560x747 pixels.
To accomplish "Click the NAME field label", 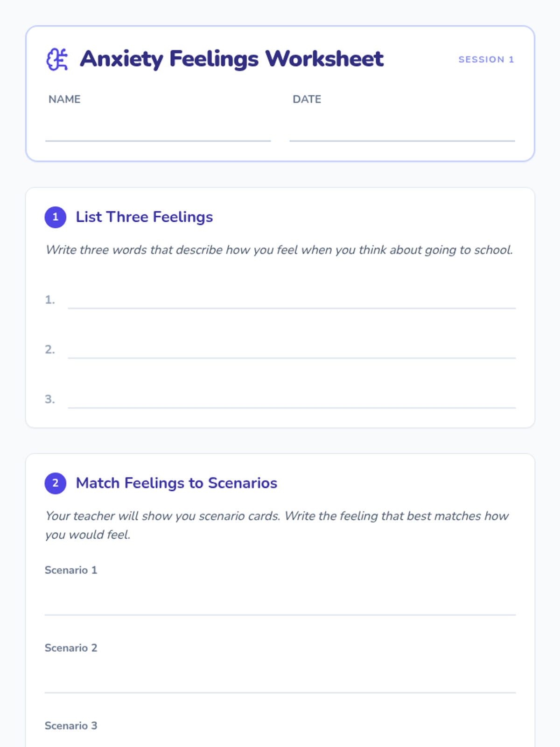I will [64, 99].
